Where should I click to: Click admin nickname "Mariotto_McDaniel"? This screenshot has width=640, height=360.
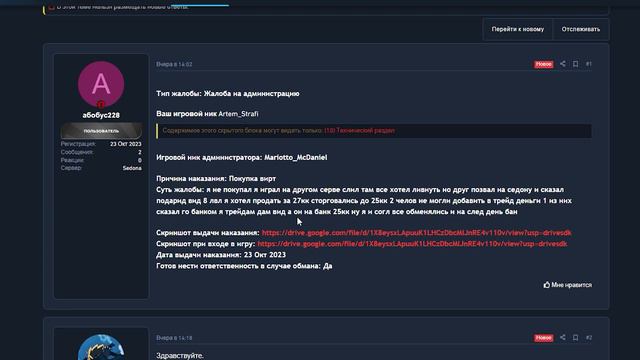[x=296, y=158]
